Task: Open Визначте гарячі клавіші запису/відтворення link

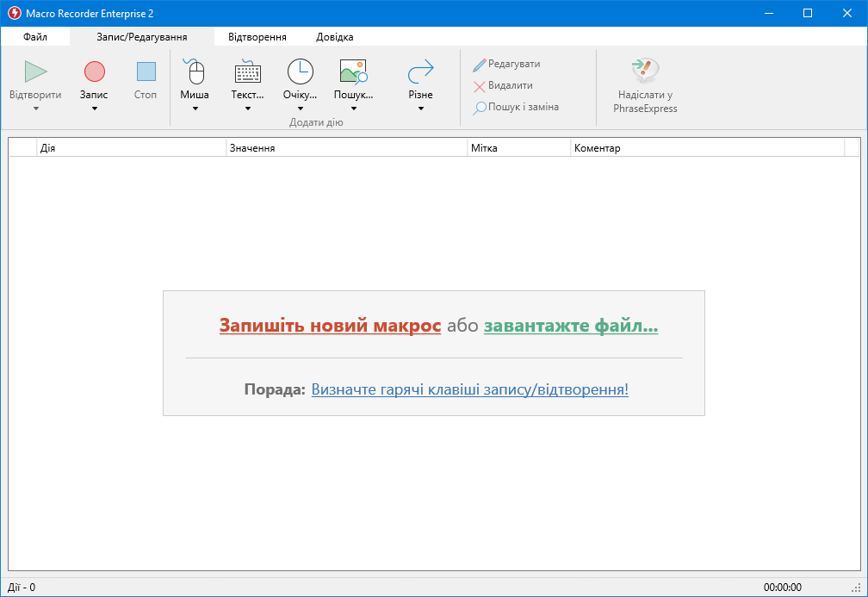Action: (x=470, y=389)
